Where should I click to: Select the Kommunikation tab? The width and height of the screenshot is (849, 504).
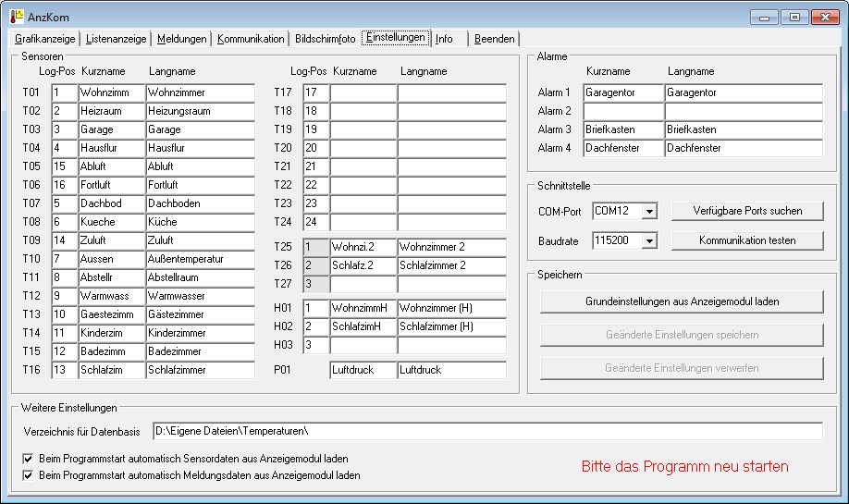251,39
